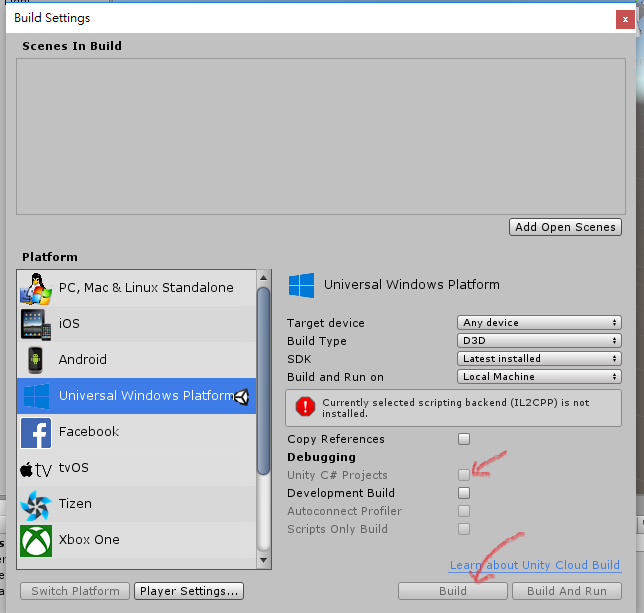The image size is (644, 613).
Task: Toggle the Autoconnect Profiler checkbox
Action: point(464,511)
